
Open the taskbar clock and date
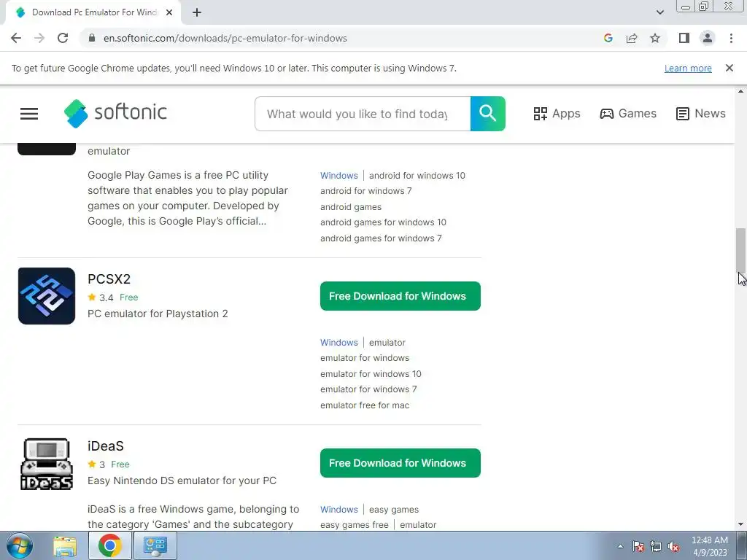click(x=710, y=546)
